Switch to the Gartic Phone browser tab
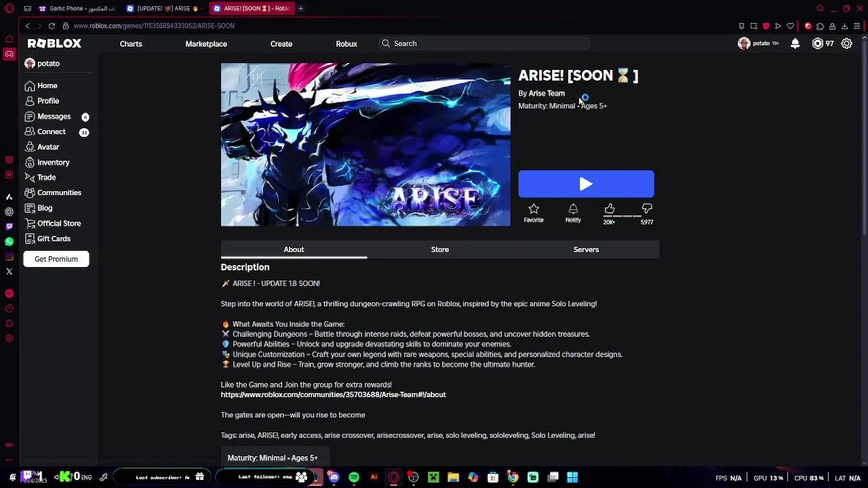 (77, 9)
